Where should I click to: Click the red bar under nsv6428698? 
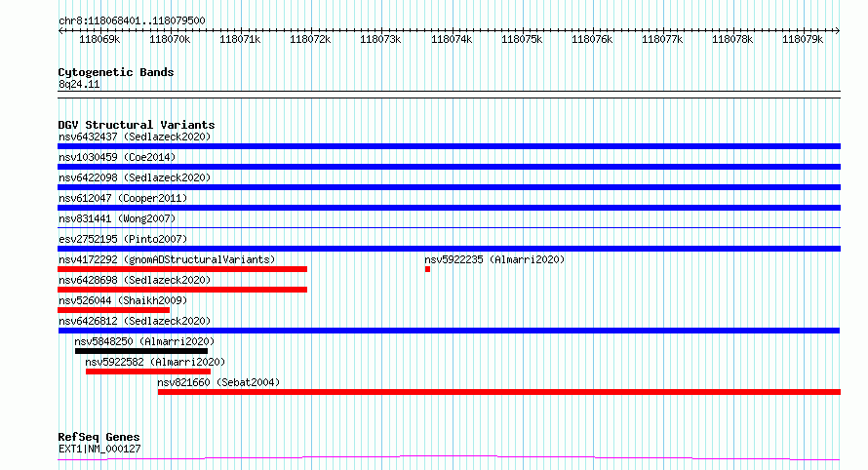(x=182, y=290)
